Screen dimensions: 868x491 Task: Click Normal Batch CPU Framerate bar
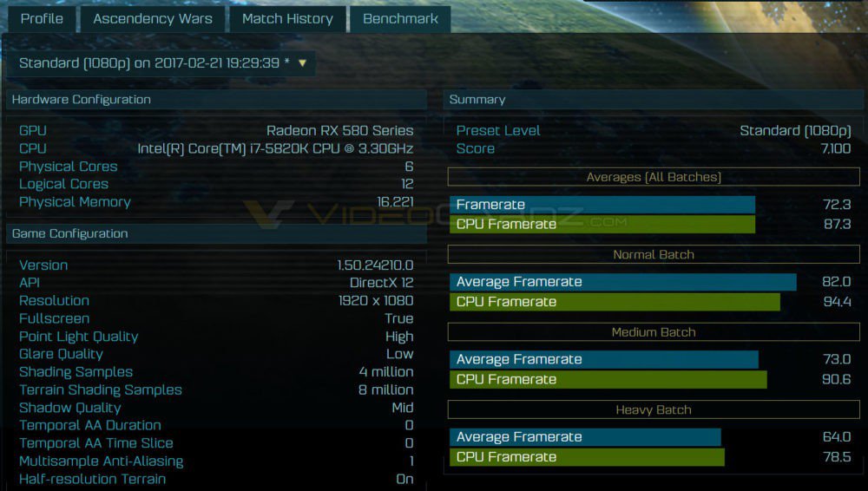point(615,302)
